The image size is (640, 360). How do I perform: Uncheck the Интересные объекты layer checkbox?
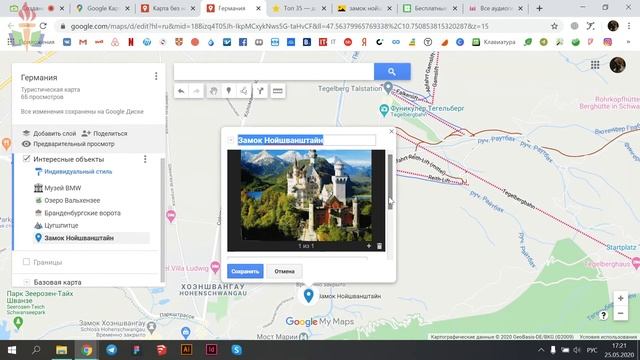tap(27, 158)
